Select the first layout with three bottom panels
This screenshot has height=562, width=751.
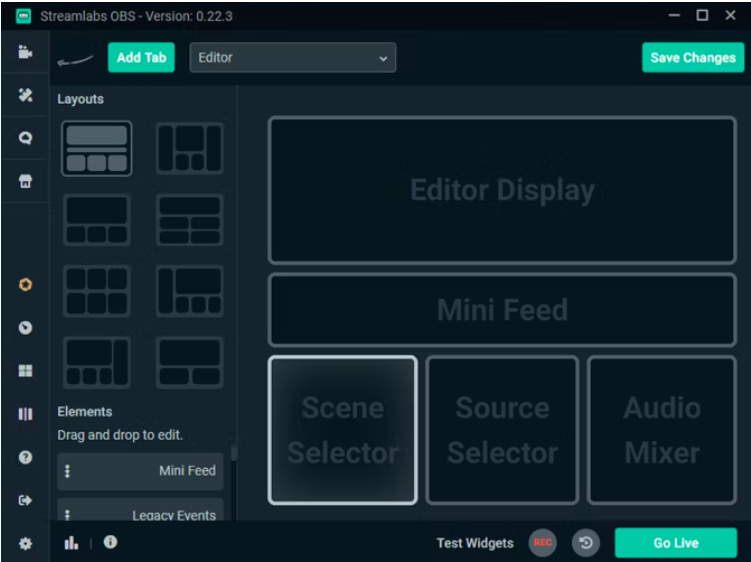click(97, 149)
